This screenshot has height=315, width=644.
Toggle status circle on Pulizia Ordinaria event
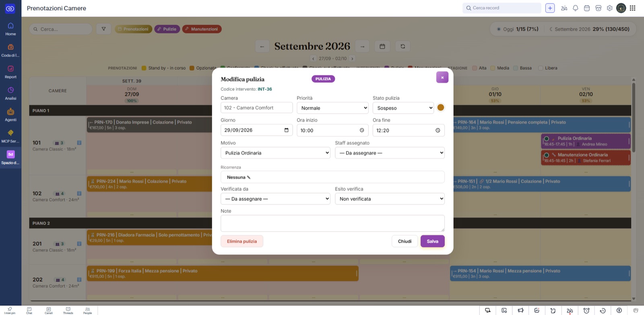coord(546,139)
